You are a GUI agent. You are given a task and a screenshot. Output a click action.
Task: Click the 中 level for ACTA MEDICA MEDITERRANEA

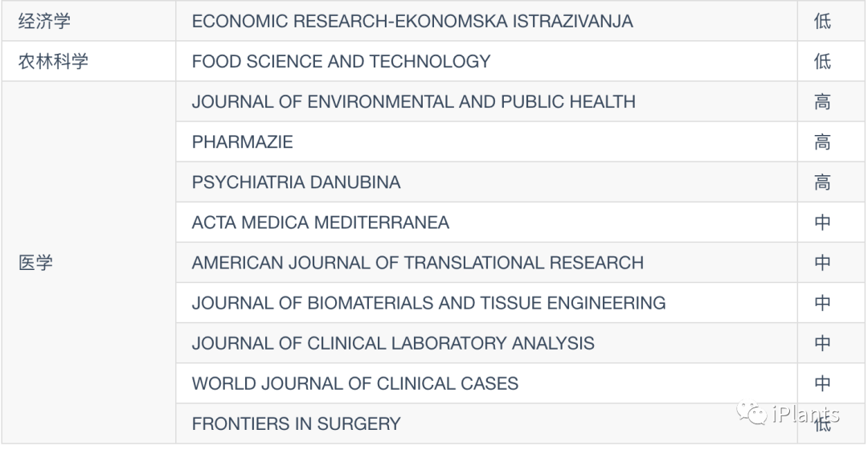(x=822, y=223)
